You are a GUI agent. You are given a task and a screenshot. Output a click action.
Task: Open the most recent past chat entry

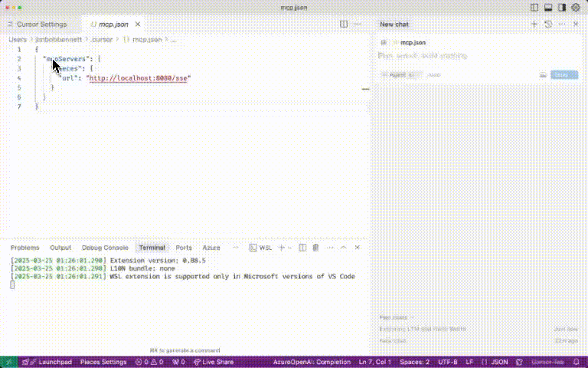(479, 329)
